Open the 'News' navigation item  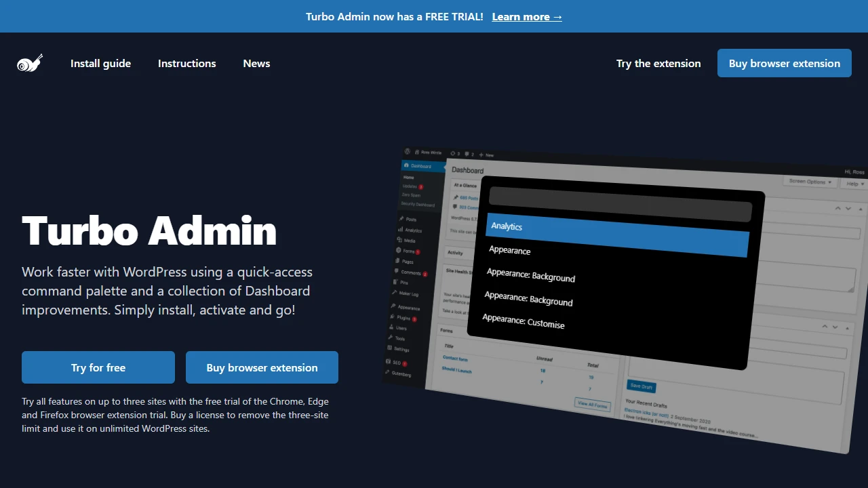click(256, 63)
